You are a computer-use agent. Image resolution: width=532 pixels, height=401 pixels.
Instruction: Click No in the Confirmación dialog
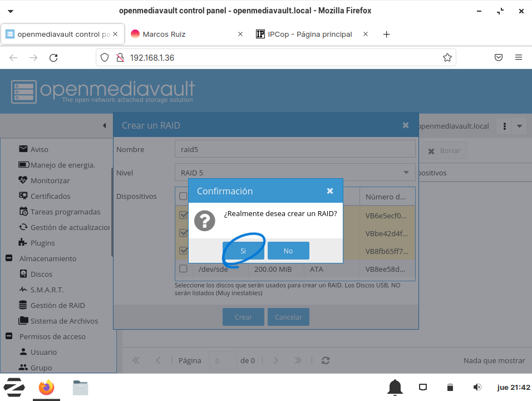click(288, 251)
